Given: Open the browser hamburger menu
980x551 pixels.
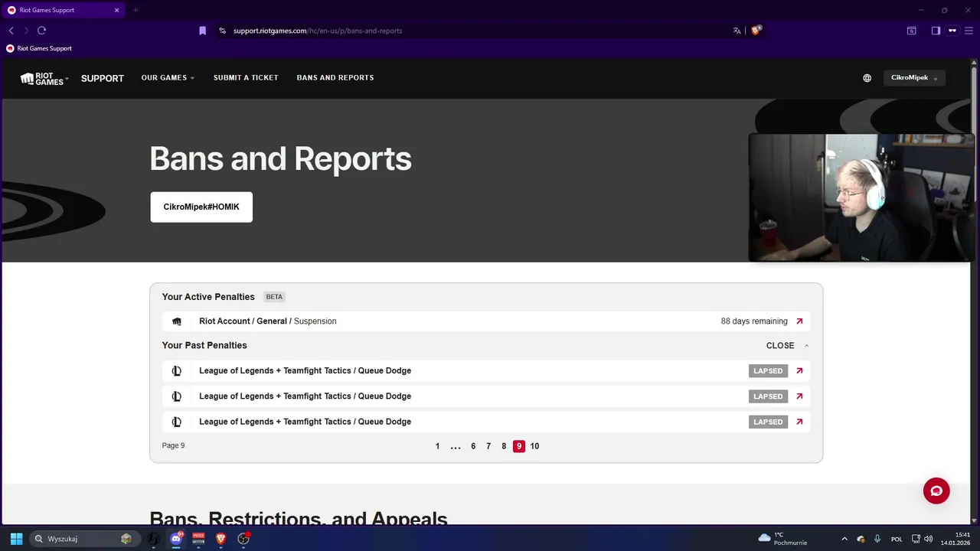Looking at the screenshot, I should point(969,31).
